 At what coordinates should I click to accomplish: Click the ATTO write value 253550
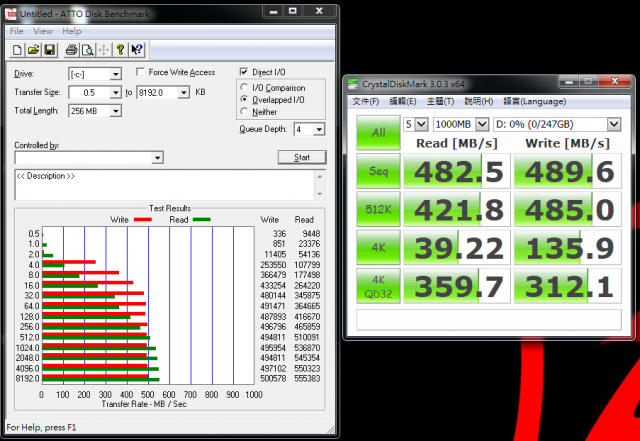[x=273, y=265]
